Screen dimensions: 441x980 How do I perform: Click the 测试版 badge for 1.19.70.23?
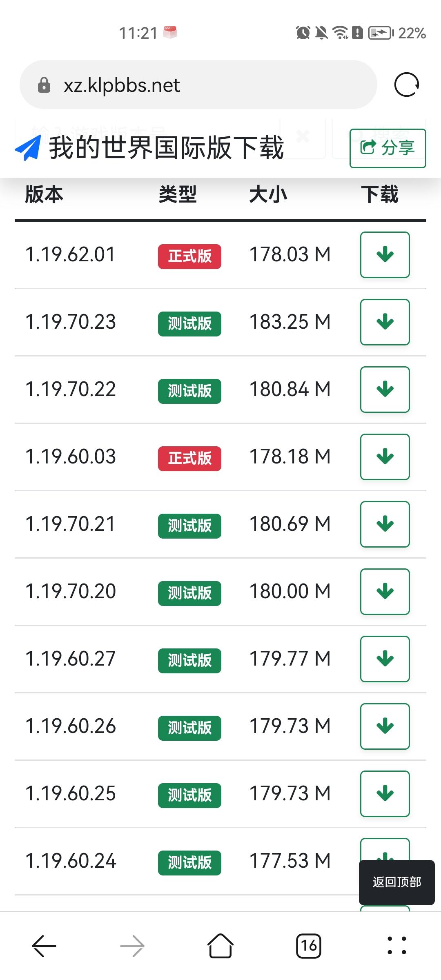pos(189,324)
